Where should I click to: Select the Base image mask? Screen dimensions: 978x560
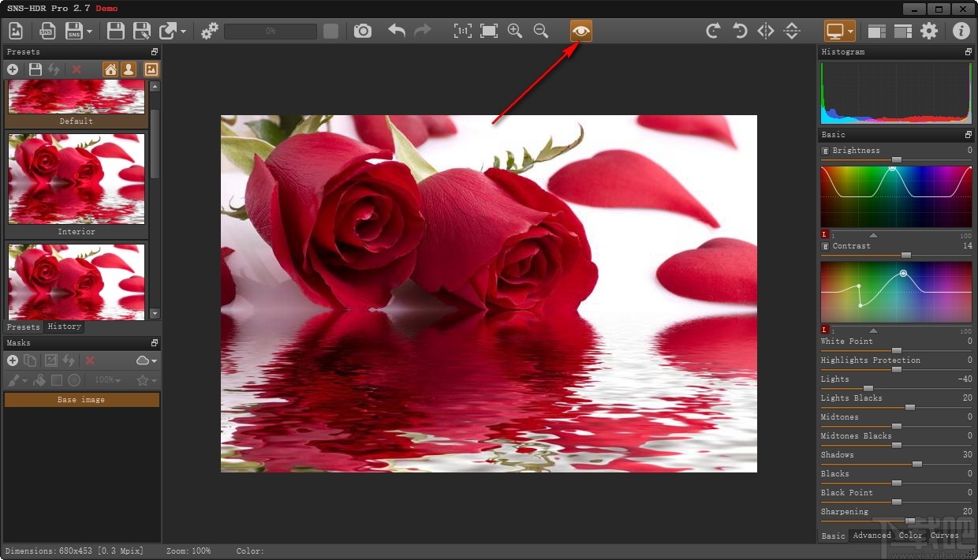81,400
